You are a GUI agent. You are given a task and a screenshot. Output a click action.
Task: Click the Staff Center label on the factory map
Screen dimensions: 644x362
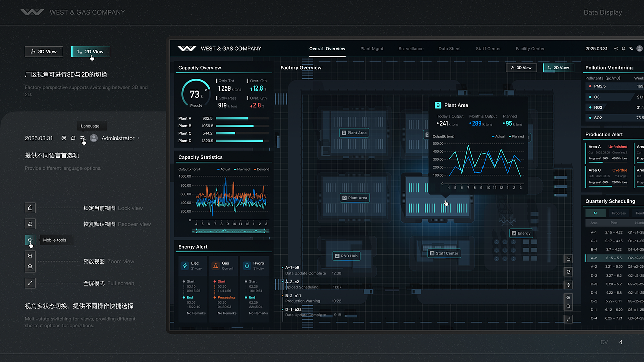443,253
